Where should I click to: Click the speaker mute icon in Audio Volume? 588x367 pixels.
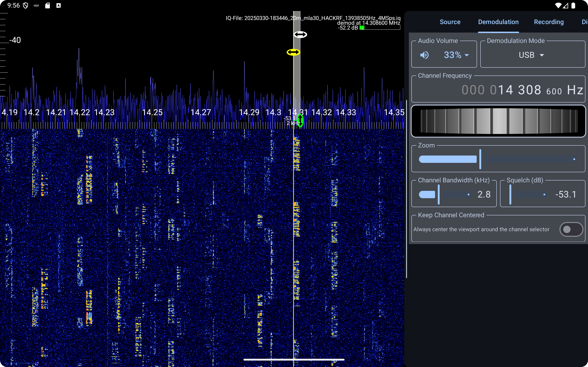pos(424,55)
